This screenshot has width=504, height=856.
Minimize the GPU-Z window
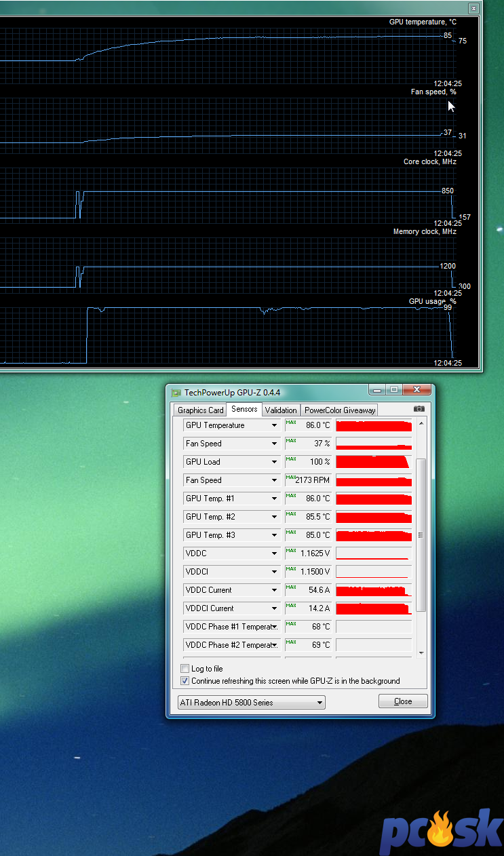(376, 390)
